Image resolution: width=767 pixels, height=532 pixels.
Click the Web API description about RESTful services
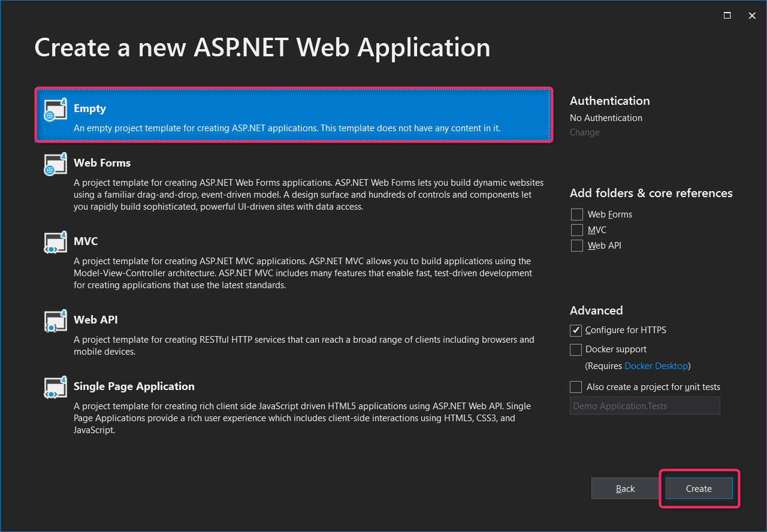click(x=304, y=346)
